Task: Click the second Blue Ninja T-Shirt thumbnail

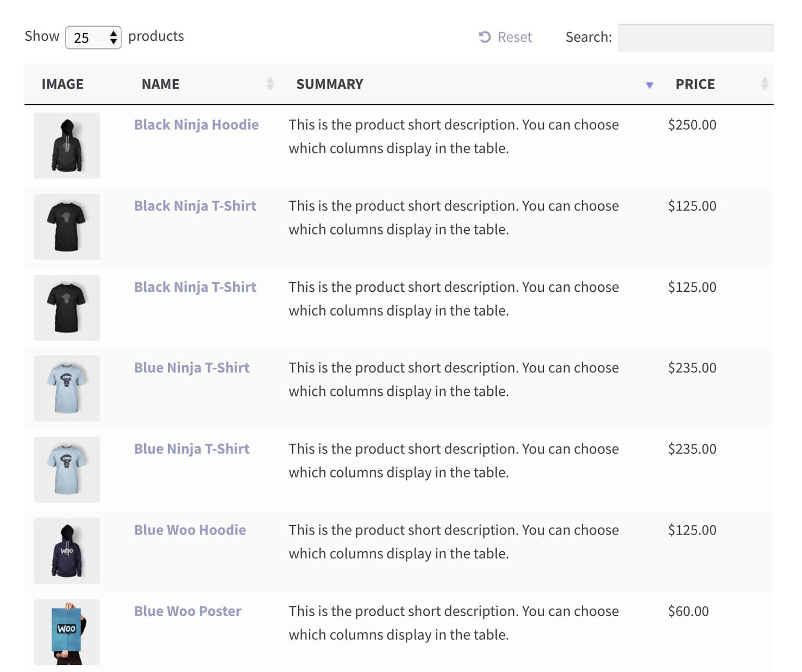Action: click(67, 470)
